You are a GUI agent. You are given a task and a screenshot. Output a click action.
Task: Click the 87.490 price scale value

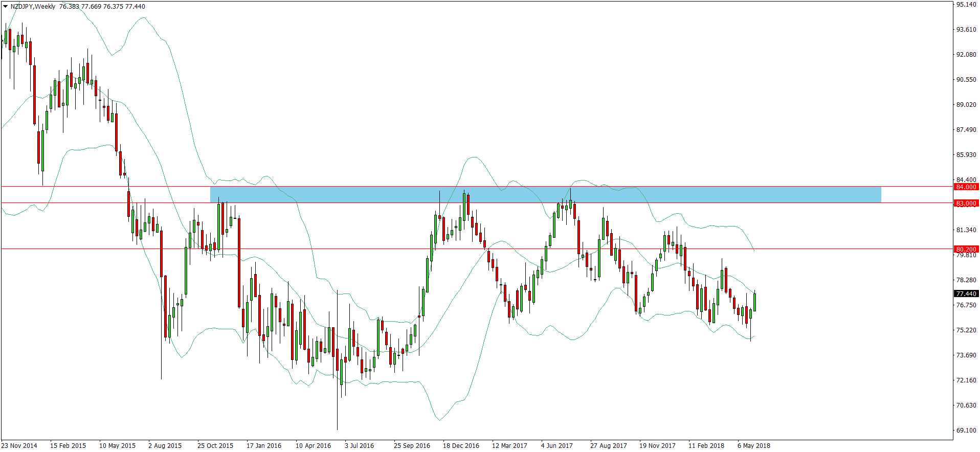966,130
